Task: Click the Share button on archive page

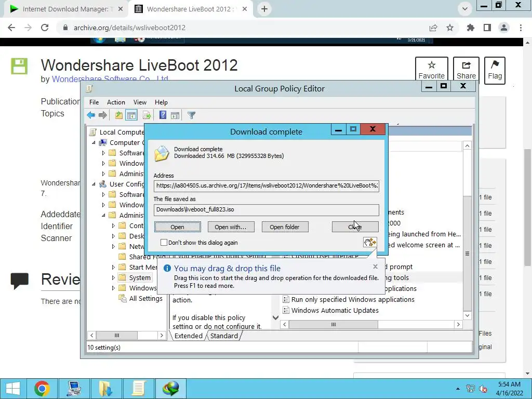Action: pos(466,70)
